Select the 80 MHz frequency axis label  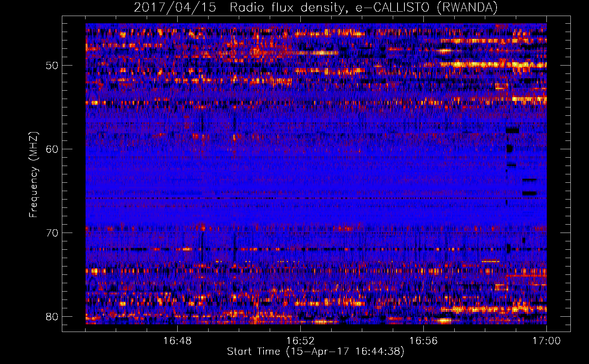pos(52,317)
